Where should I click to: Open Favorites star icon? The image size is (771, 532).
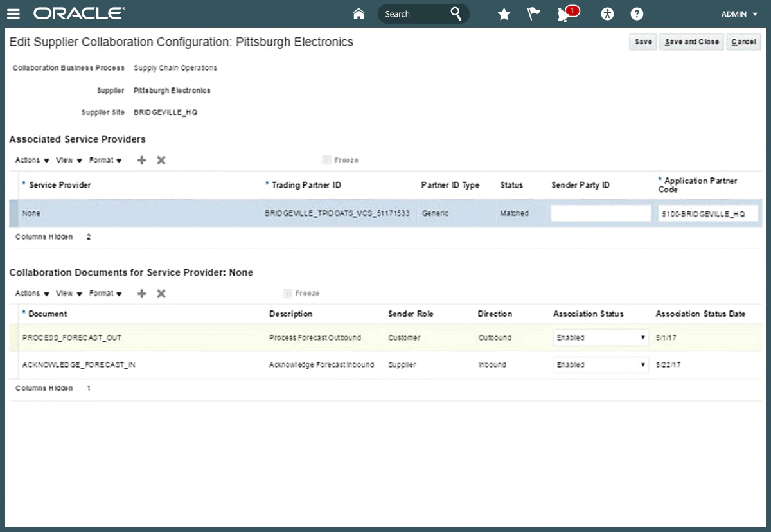coord(504,14)
